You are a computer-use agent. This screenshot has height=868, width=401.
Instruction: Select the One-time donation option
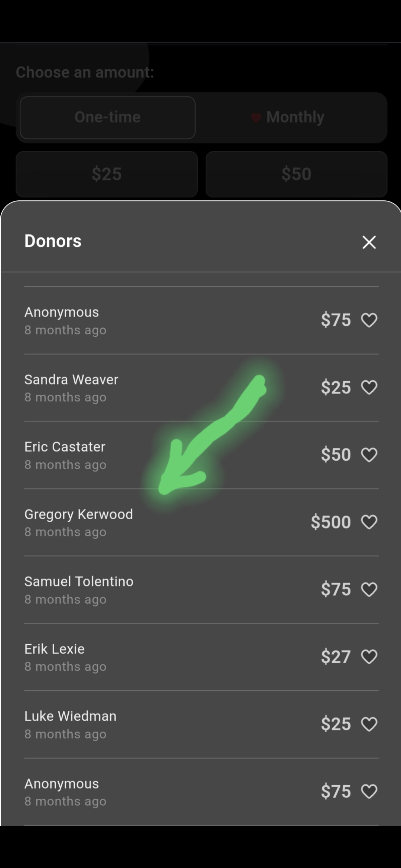click(108, 118)
